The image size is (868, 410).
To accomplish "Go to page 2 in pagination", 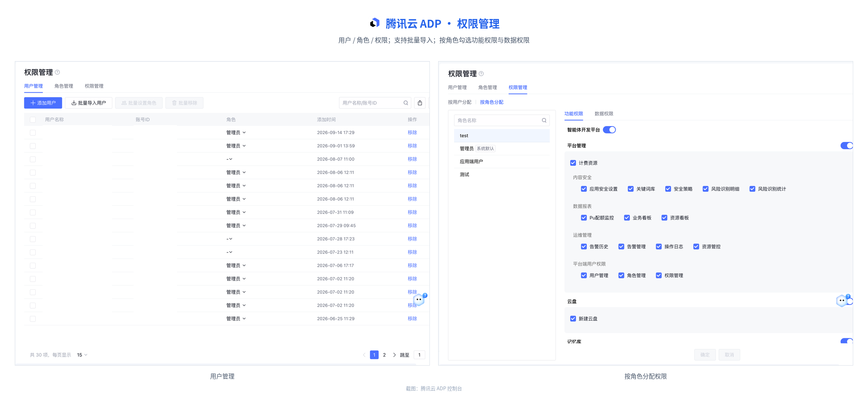I will [x=384, y=355].
